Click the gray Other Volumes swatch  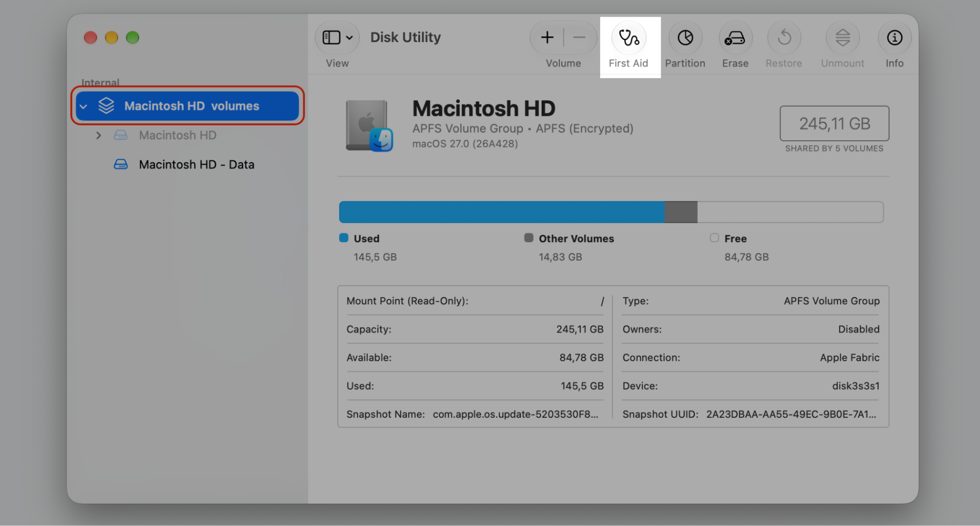[x=528, y=238]
